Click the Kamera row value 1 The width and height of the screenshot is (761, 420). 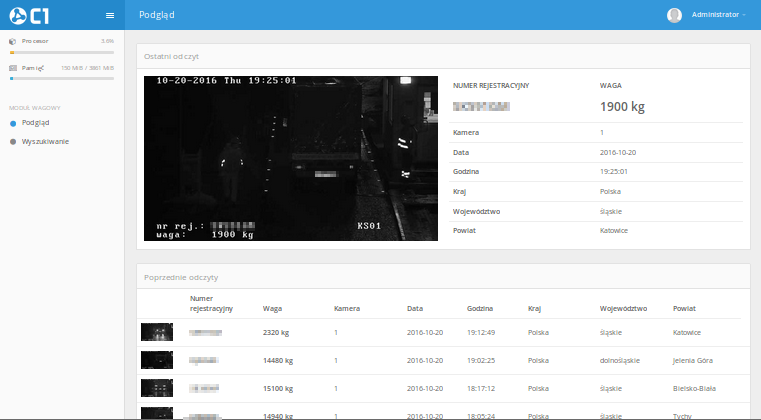pyautogui.click(x=602, y=133)
